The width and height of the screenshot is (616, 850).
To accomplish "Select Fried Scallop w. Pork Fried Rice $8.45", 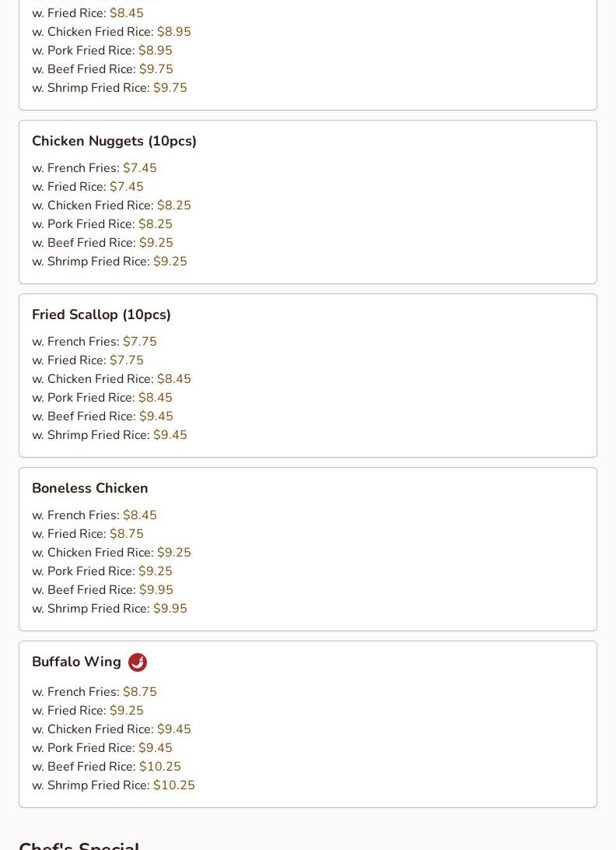I will (102, 397).
